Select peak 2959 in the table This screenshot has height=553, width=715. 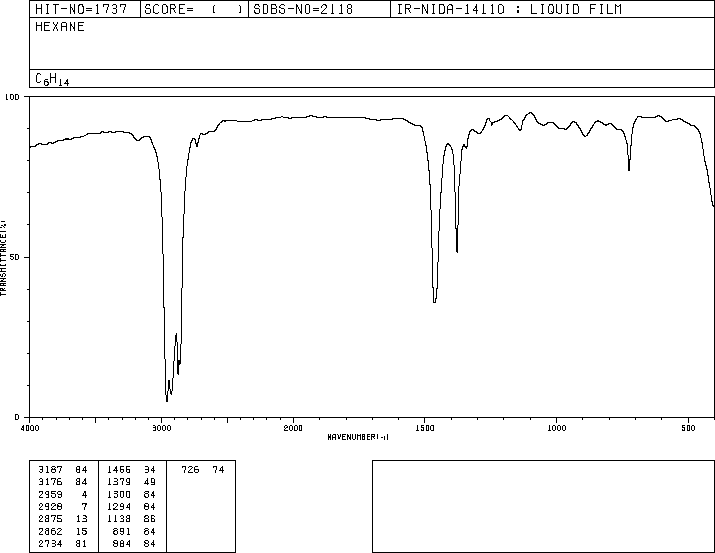51,494
